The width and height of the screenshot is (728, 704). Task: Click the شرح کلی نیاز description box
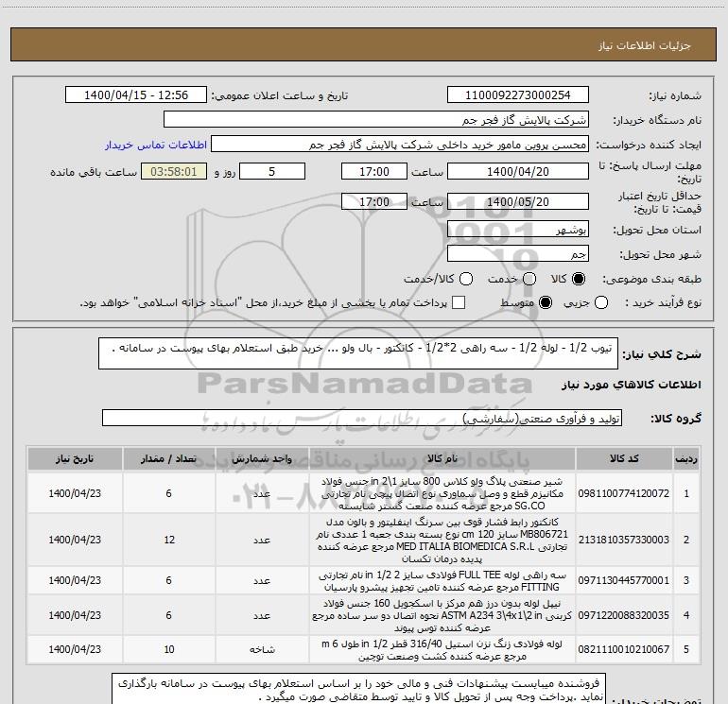point(358,353)
